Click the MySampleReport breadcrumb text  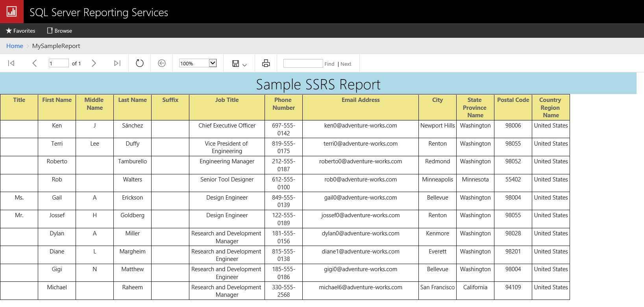pyautogui.click(x=56, y=46)
